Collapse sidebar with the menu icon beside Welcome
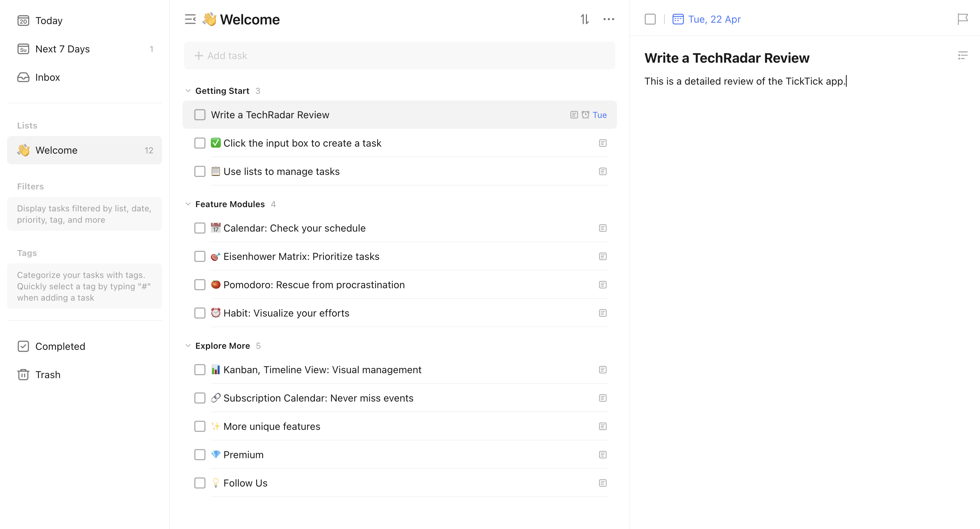The image size is (980, 529). tap(190, 19)
